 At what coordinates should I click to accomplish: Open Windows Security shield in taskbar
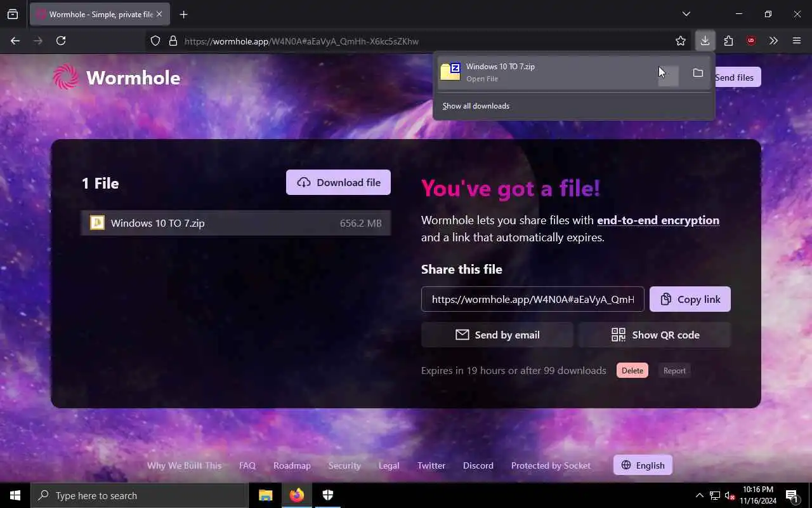328,495
